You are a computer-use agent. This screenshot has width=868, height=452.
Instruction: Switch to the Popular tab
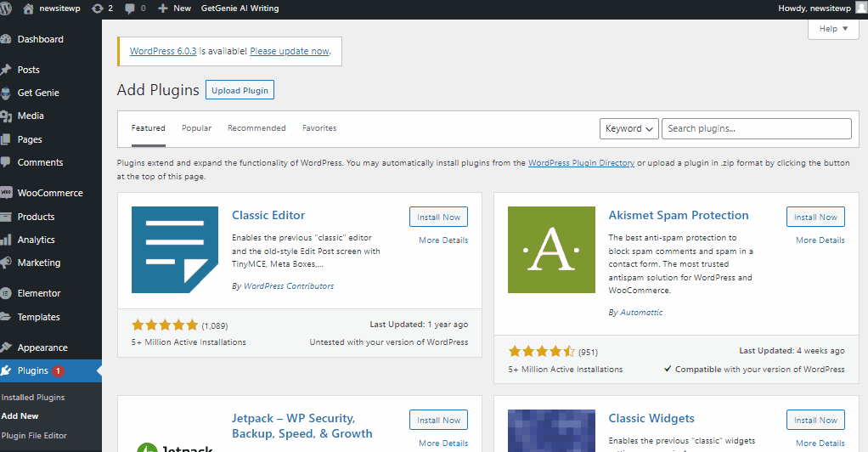coord(196,128)
